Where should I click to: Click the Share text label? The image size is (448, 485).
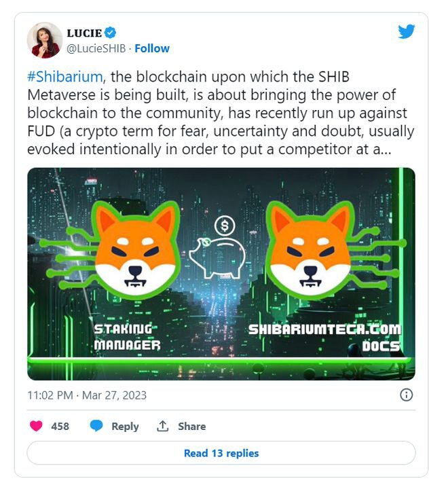[191, 426]
